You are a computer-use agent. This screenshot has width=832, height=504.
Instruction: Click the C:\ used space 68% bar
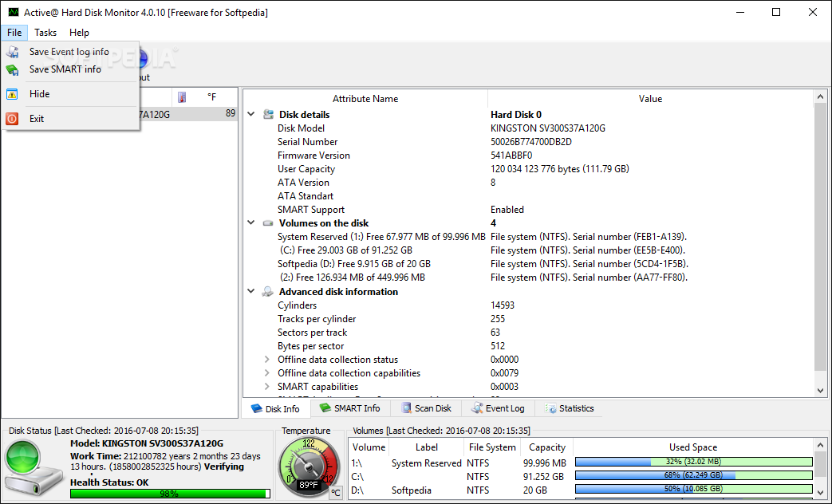coord(693,475)
